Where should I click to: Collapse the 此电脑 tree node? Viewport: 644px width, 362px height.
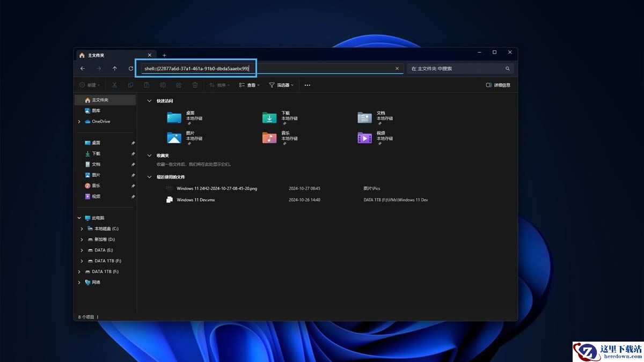(79, 218)
